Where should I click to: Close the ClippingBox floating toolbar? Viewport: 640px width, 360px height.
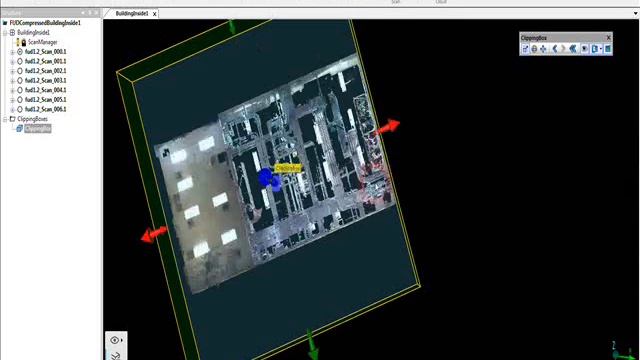(x=609, y=38)
